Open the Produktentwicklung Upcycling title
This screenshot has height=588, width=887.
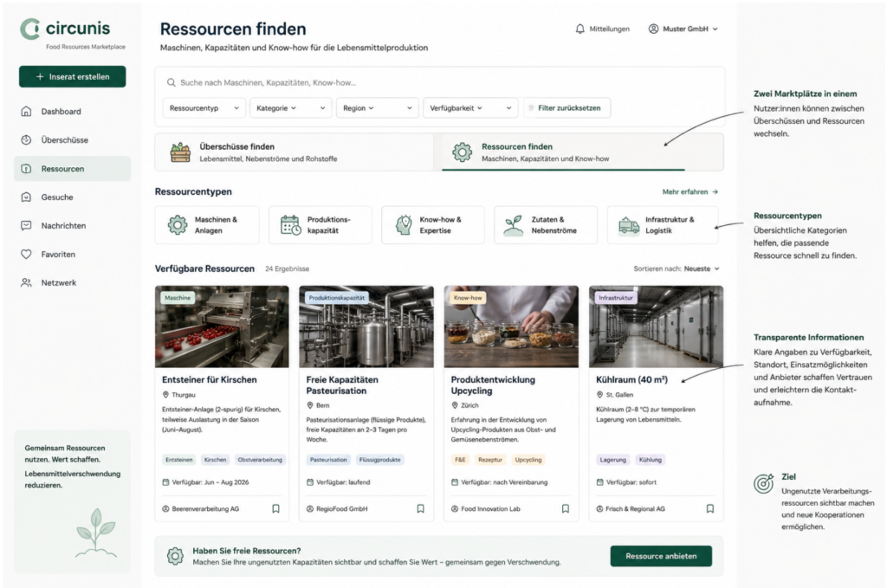(x=493, y=385)
